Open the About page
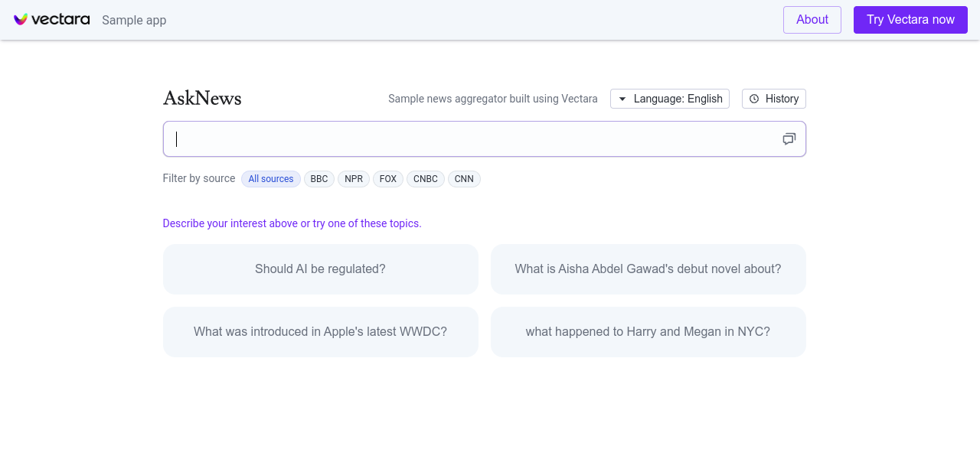980x459 pixels. [x=812, y=20]
